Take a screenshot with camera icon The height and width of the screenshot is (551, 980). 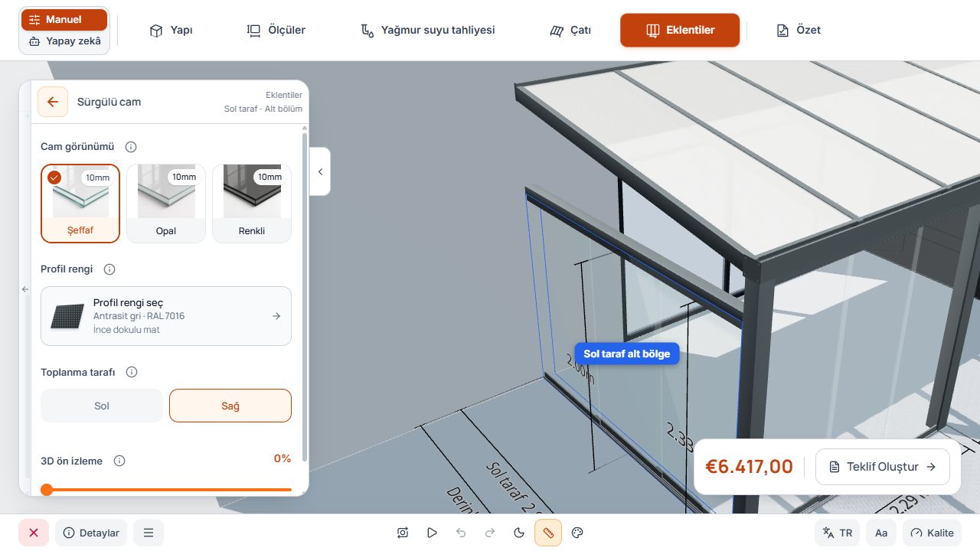(x=403, y=533)
